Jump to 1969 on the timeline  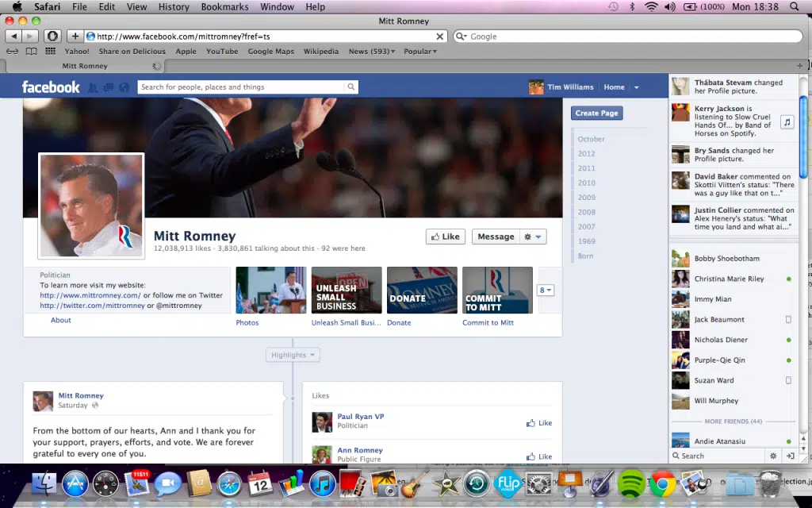coord(586,241)
